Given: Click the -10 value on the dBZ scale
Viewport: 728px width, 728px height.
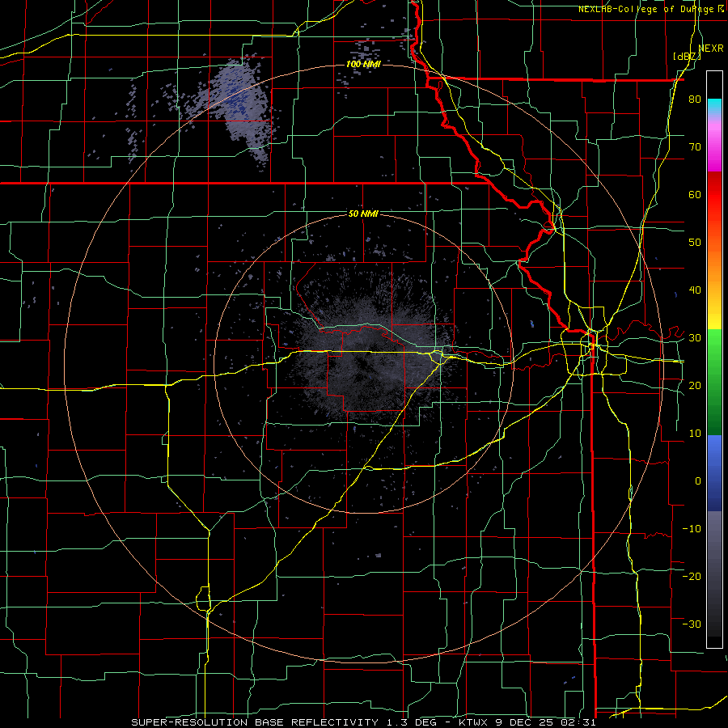Looking at the screenshot, I should tap(692, 528).
